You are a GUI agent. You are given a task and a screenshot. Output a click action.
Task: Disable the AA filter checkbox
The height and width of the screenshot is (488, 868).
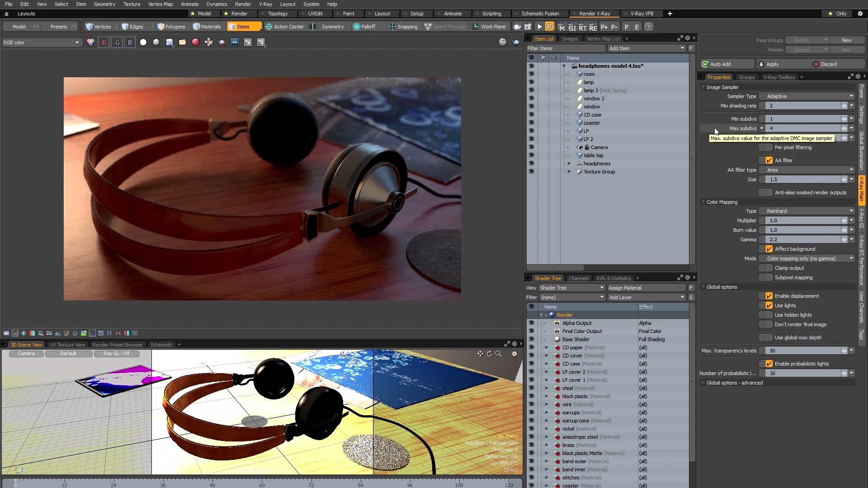[769, 160]
